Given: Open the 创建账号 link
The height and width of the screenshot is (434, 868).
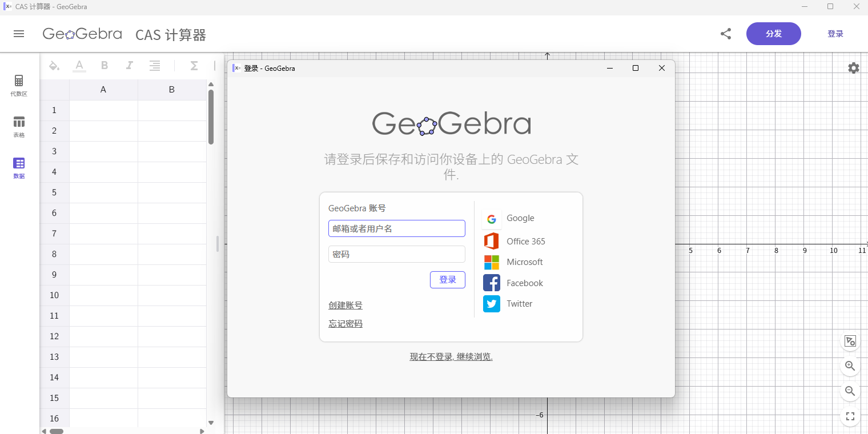Looking at the screenshot, I should click(x=345, y=306).
